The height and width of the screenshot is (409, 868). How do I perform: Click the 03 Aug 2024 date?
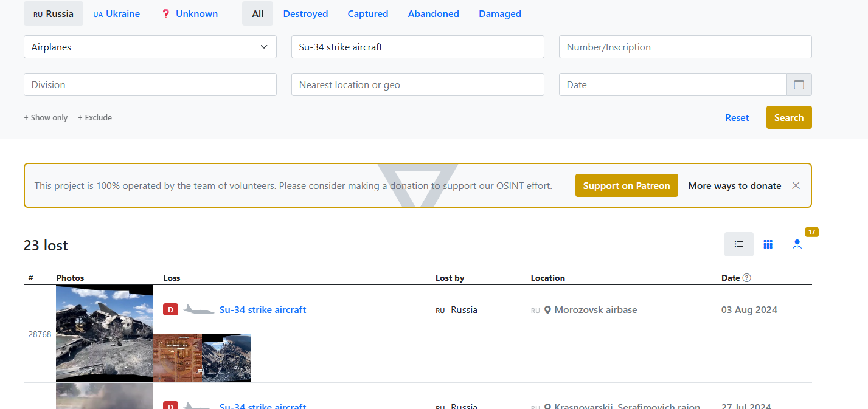point(749,310)
